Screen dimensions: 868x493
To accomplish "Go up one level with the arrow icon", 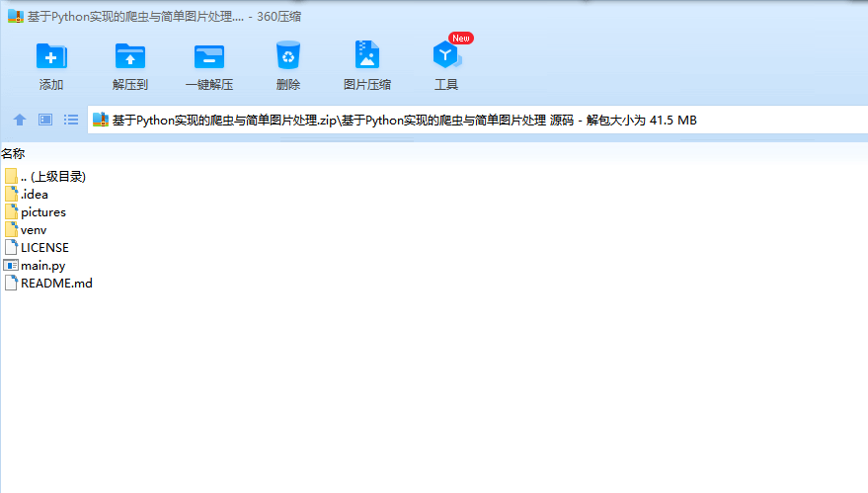I will (20, 120).
